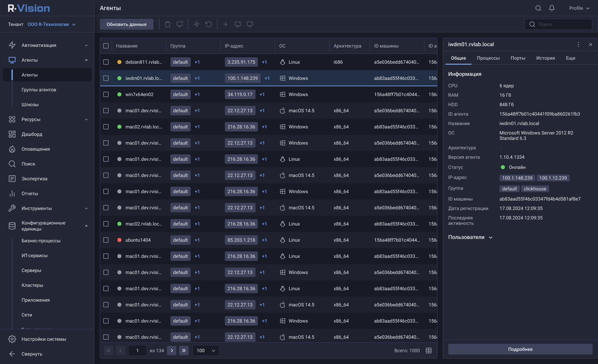Screen dimensions: 598x364
Task: Check first mac02.rvlab.loc Windows row checkbox
Action: coord(106,127)
